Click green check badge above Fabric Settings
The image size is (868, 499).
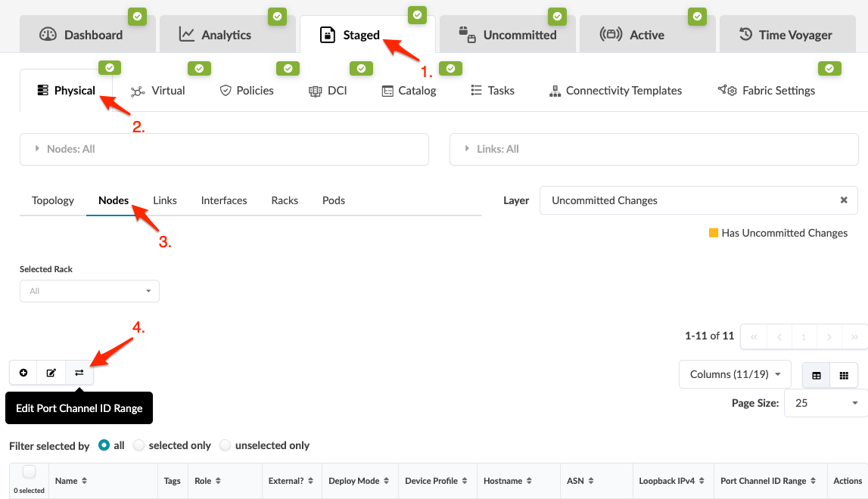(x=829, y=69)
